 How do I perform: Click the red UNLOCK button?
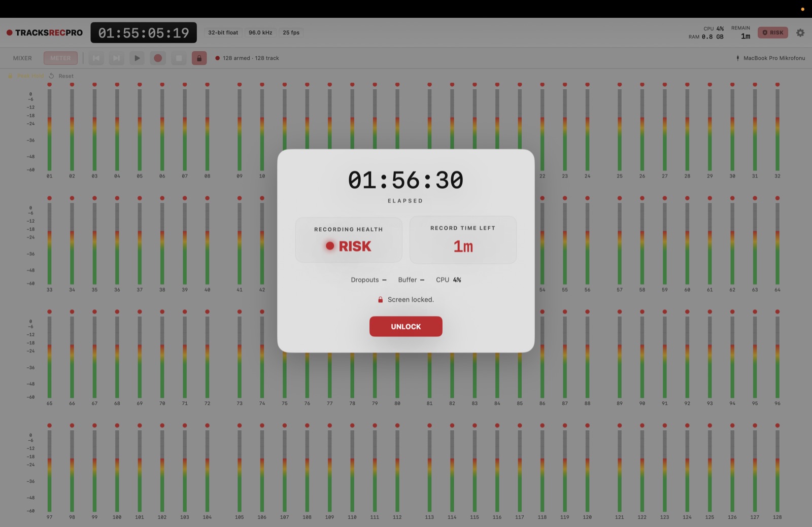405,326
